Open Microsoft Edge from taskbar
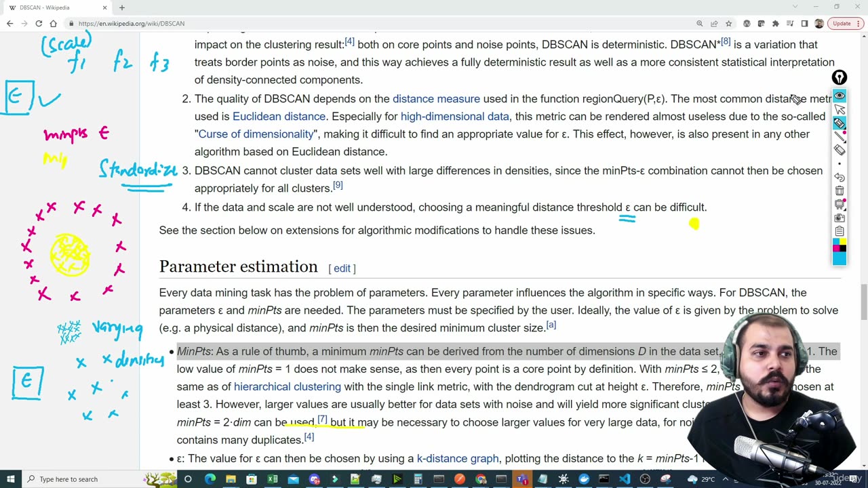868x488 pixels. (x=210, y=479)
